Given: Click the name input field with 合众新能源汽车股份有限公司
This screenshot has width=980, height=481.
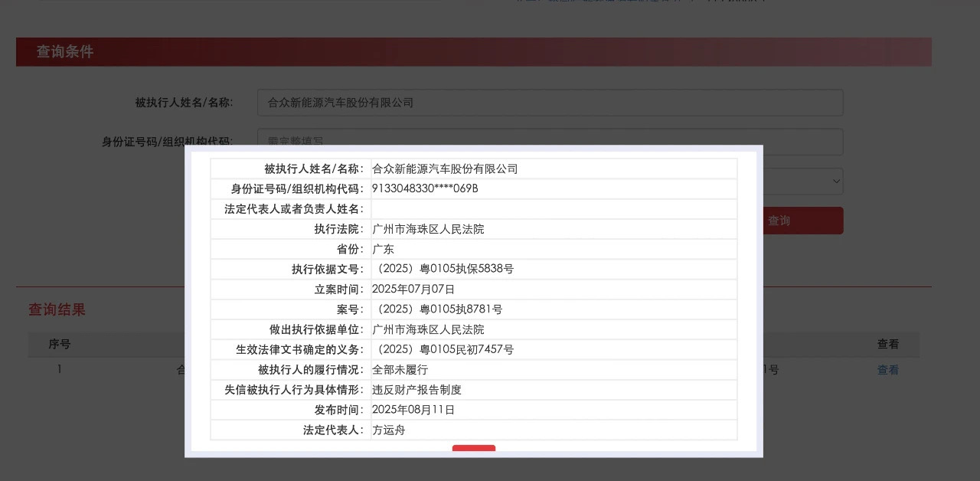Looking at the screenshot, I should 550,103.
